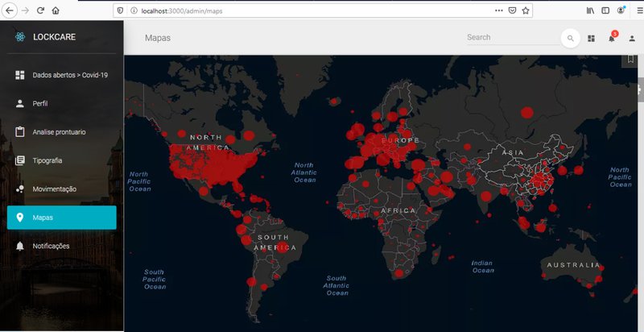Click the NORTH AMERICA map label
The height and width of the screenshot is (332, 644).
(208, 142)
